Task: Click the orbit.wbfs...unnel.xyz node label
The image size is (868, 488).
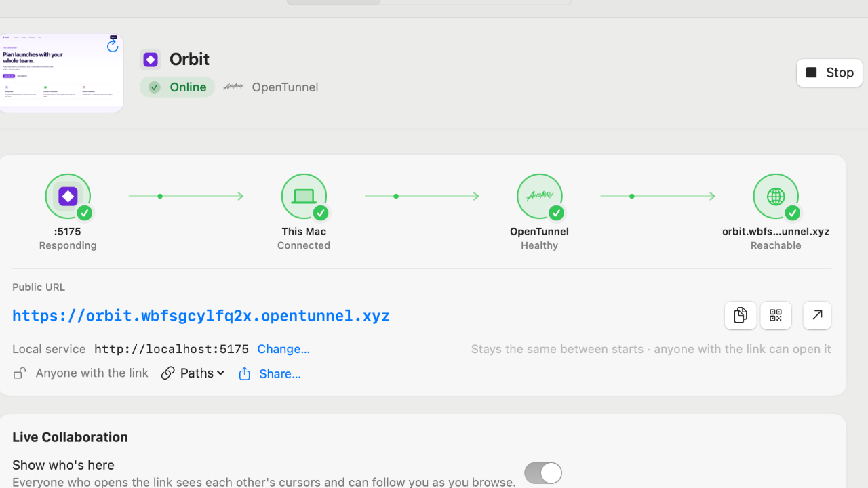Action: (776, 231)
